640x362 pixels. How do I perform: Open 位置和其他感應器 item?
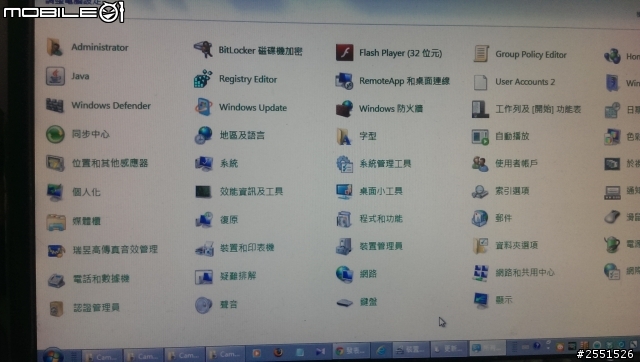click(x=97, y=163)
